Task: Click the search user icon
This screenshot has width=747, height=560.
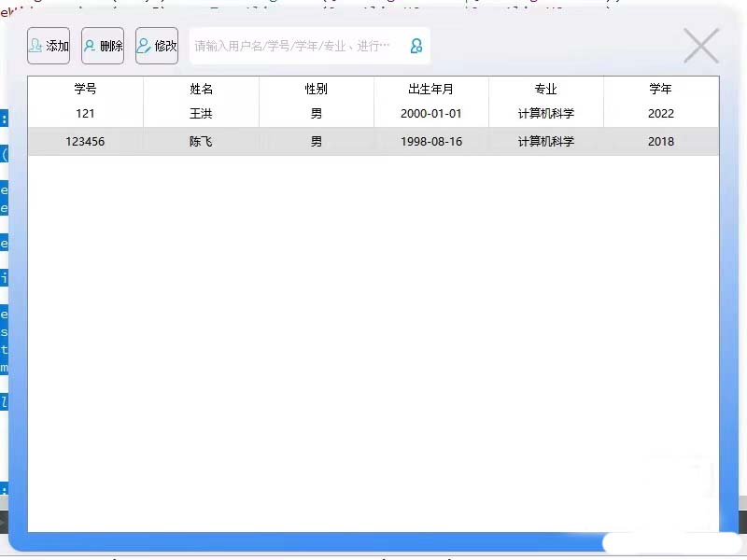Action: (416, 46)
